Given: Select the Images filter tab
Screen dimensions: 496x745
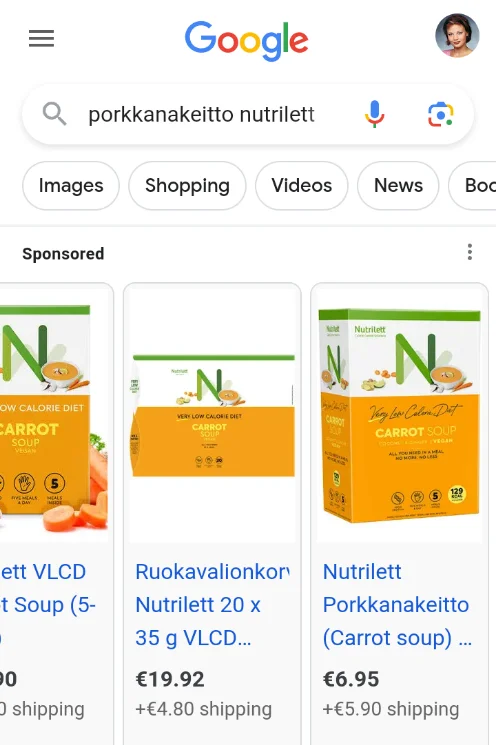Looking at the screenshot, I should 71,186.
